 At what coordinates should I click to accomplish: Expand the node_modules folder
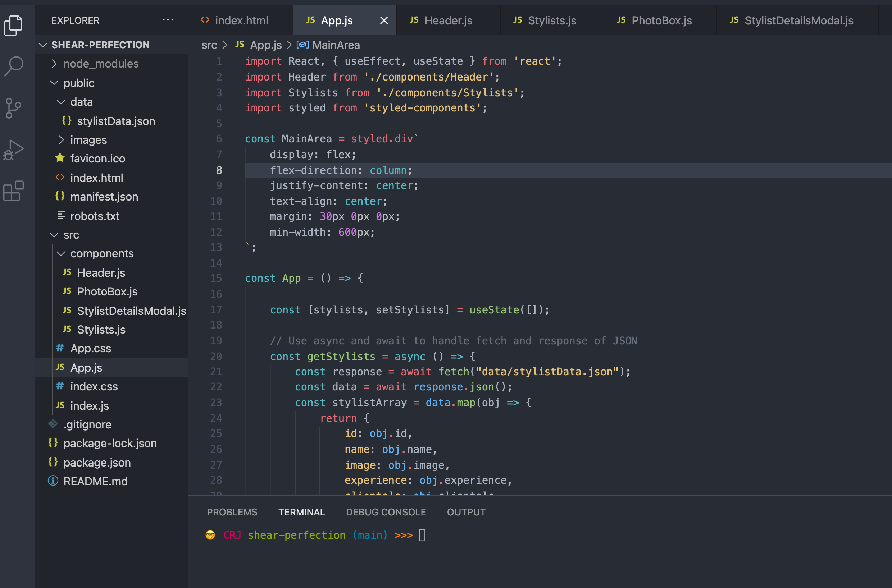101,64
